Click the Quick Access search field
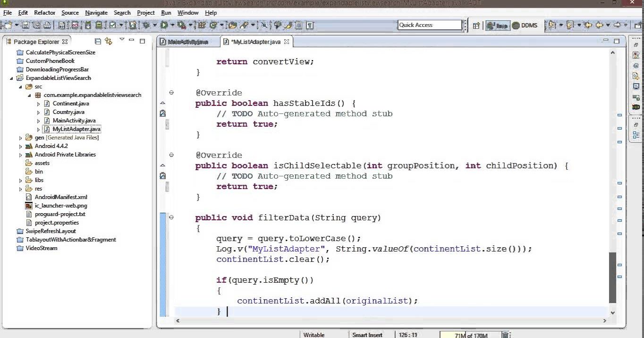Screen dimensions: 644x338 430,25
